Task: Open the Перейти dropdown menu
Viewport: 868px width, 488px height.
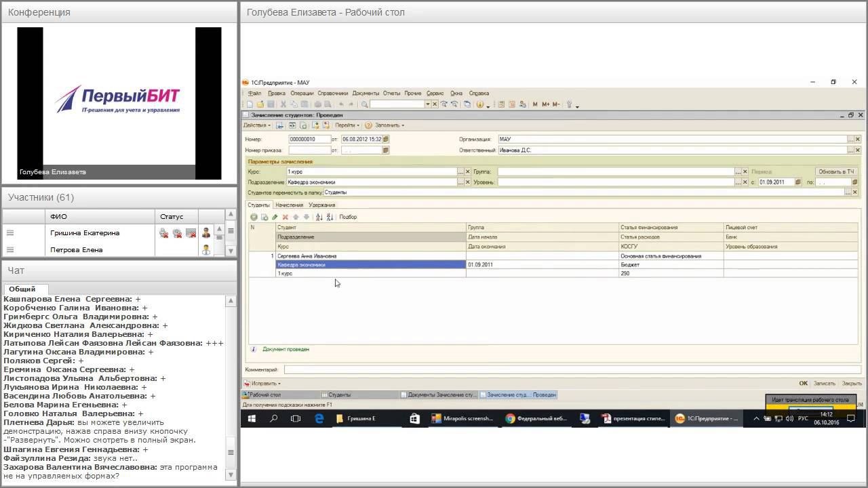Action: tap(347, 125)
